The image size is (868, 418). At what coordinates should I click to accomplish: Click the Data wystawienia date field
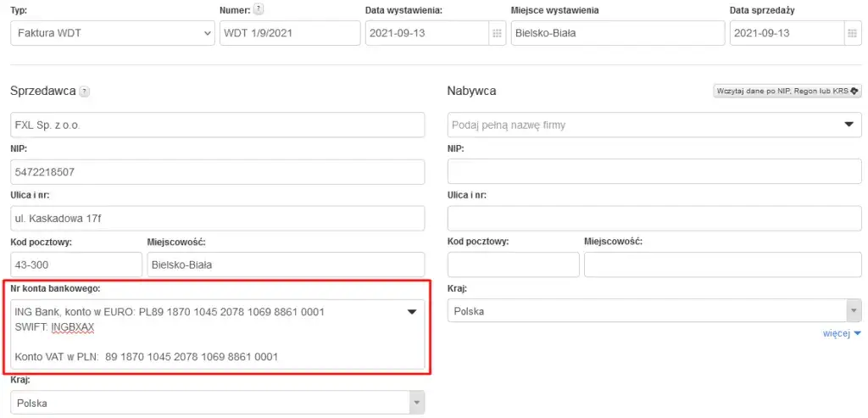427,33
